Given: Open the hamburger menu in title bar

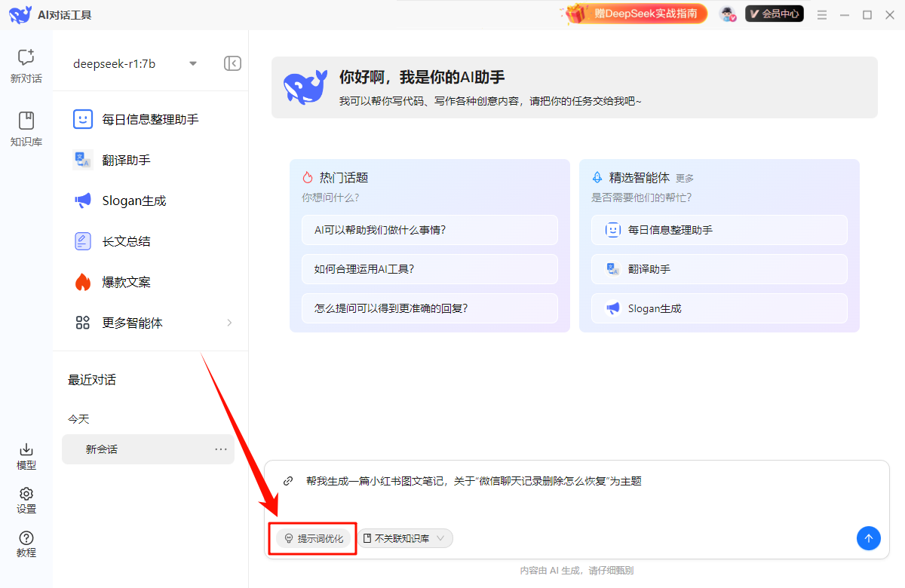Looking at the screenshot, I should click(x=821, y=13).
